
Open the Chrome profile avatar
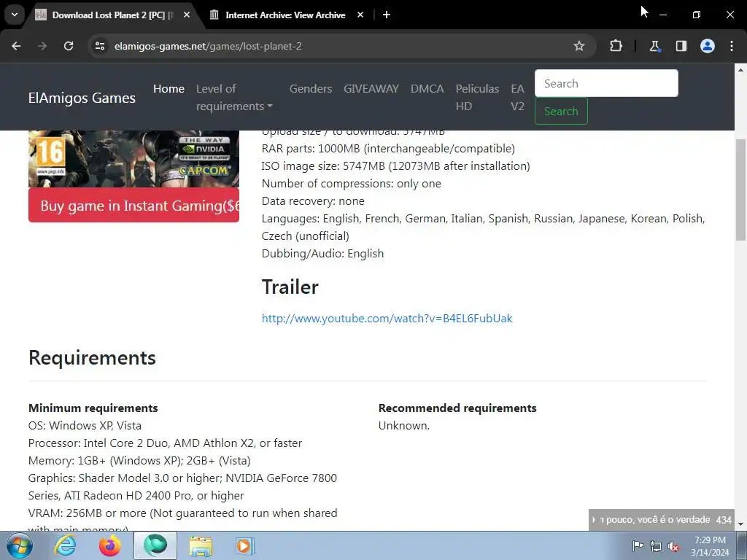coord(708,46)
